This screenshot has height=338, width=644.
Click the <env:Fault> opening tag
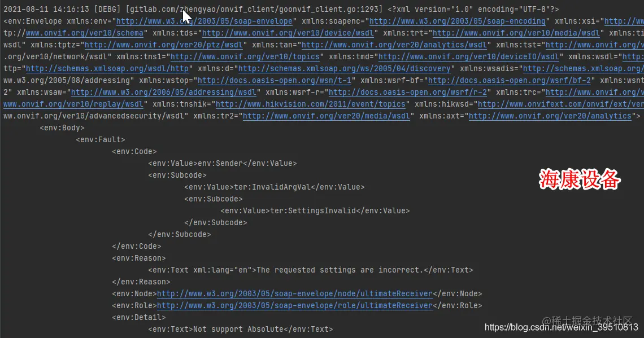click(x=100, y=140)
